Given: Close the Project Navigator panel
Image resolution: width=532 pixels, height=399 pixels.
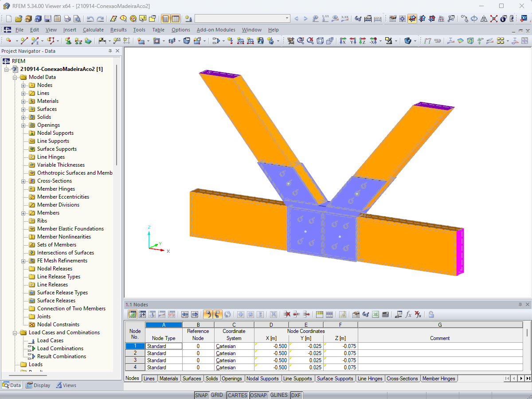Looking at the screenshot, I should [117, 51].
